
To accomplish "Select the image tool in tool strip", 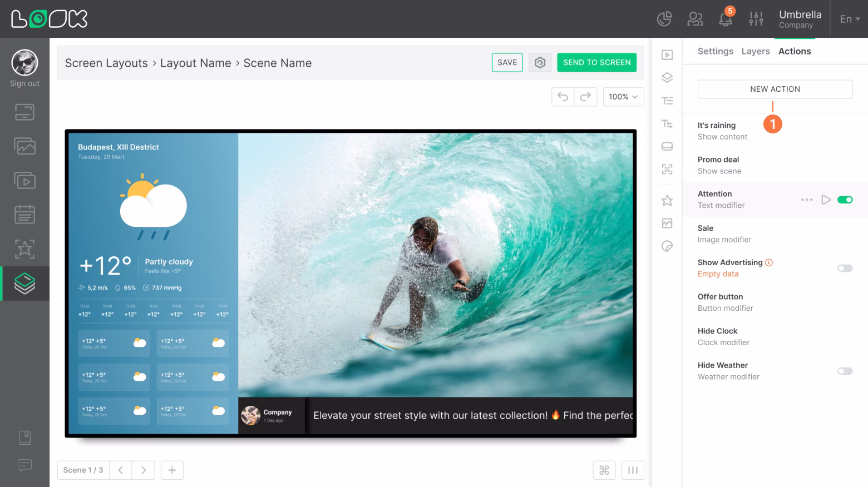I will pos(667,223).
